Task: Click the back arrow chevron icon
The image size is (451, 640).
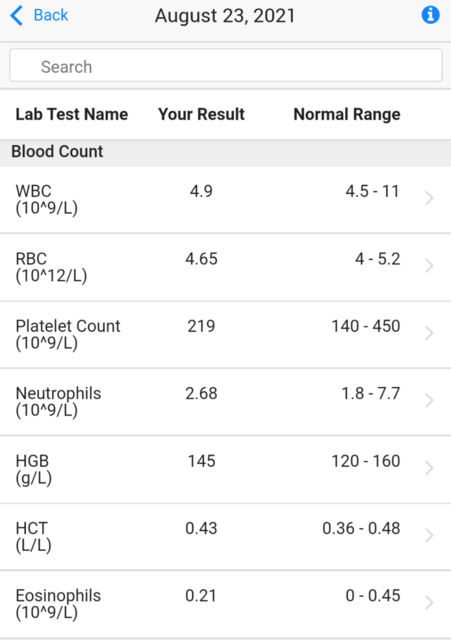Action: 16,16
